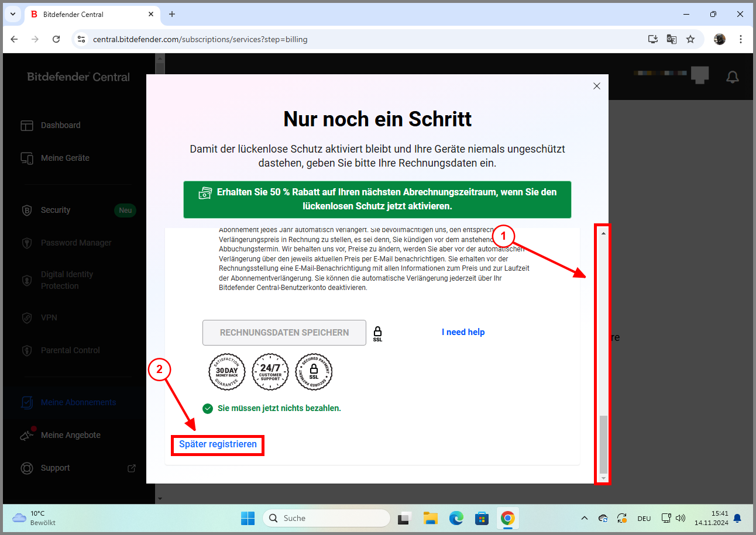The width and height of the screenshot is (756, 535).
Task: Click the Security shield icon
Action: (27, 210)
